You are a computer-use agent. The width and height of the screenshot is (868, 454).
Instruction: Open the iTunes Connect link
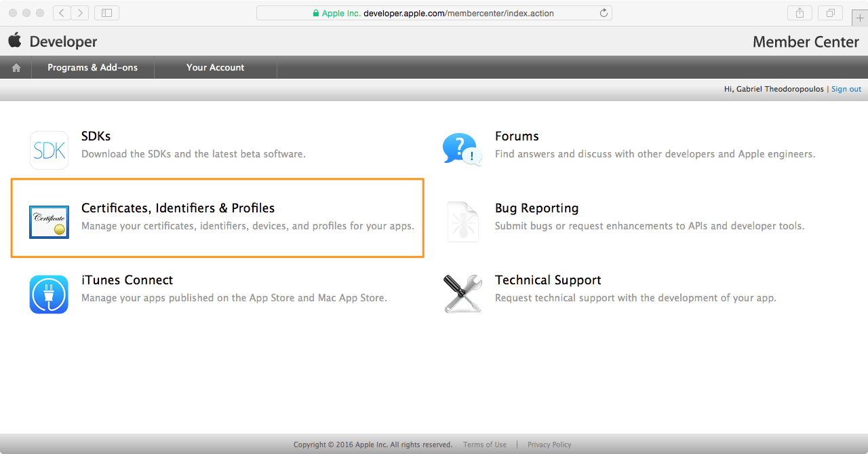point(127,280)
